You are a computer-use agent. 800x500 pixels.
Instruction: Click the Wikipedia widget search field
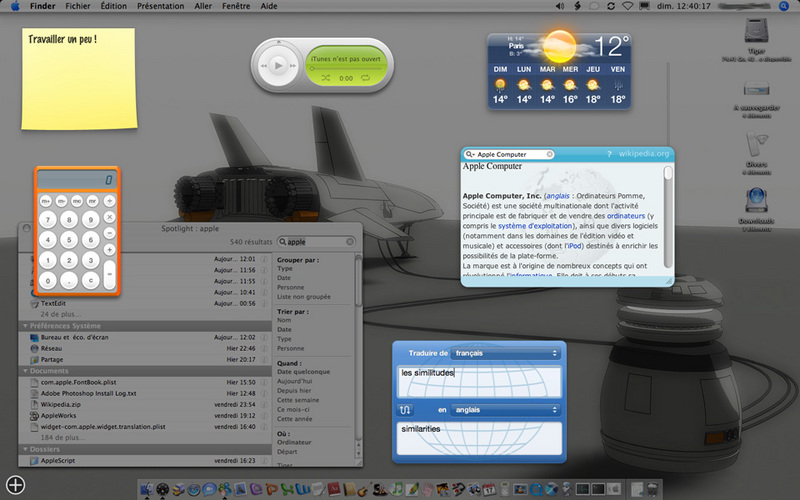[509, 154]
